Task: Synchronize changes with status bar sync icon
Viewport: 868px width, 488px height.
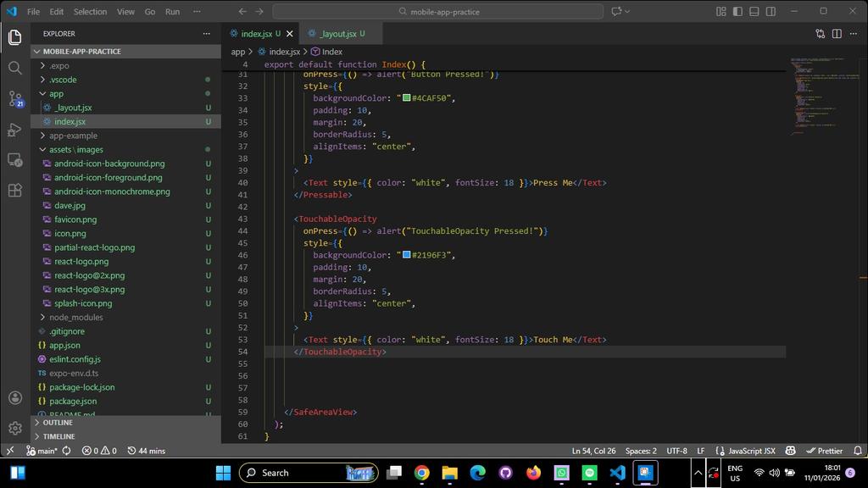Action: pos(66,451)
